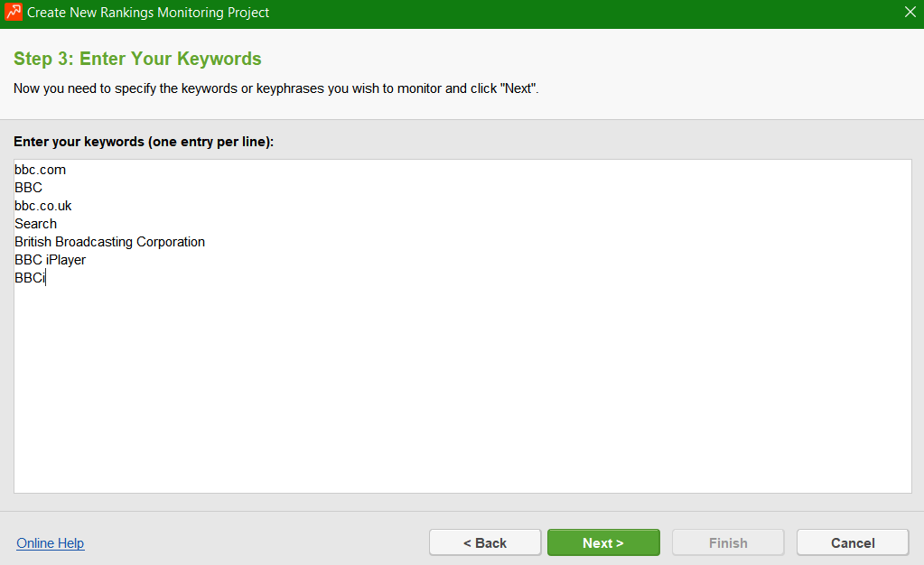Click the British Broadcasting Corporation keyword line
This screenshot has width=924, height=565.
110,242
